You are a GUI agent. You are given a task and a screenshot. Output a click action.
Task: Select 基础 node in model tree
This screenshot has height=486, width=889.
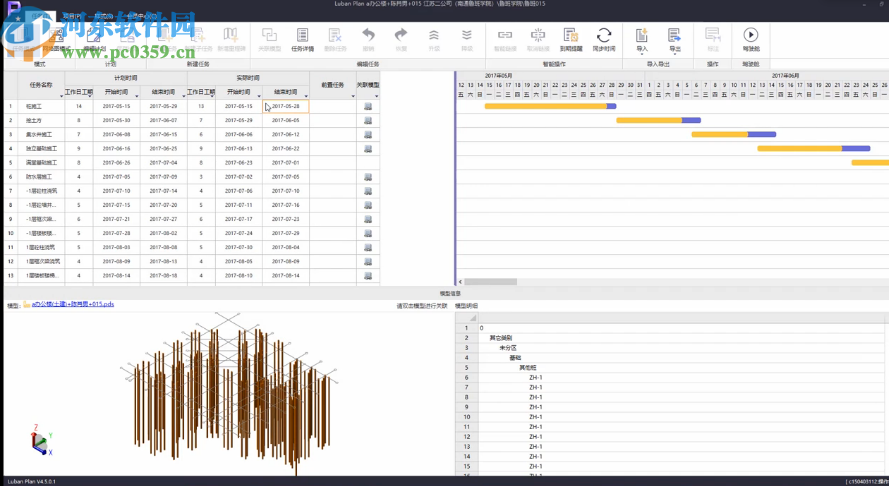point(515,358)
